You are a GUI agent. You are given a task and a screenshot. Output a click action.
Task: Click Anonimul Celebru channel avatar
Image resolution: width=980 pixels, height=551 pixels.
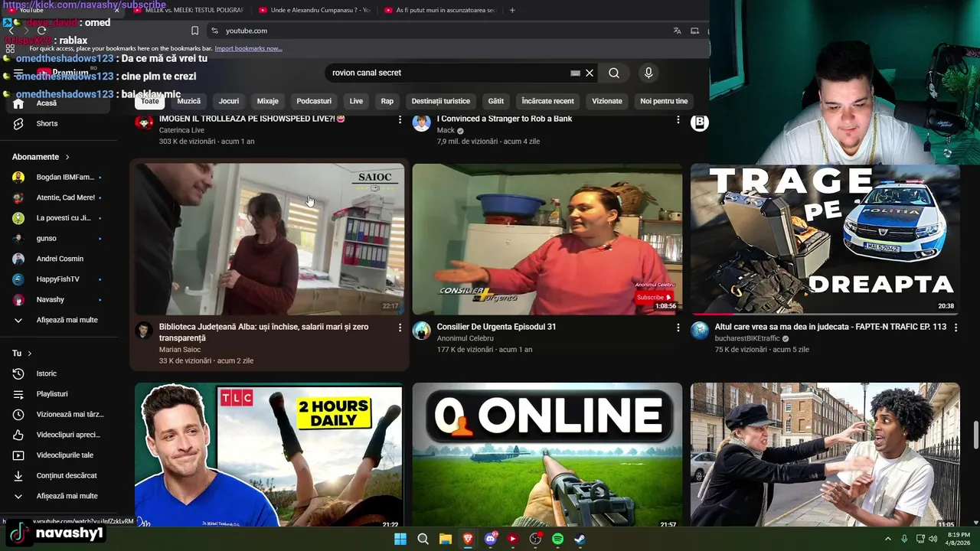click(422, 331)
